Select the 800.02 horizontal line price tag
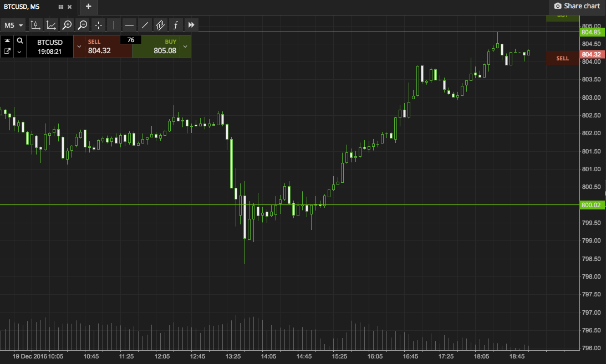 pos(592,205)
